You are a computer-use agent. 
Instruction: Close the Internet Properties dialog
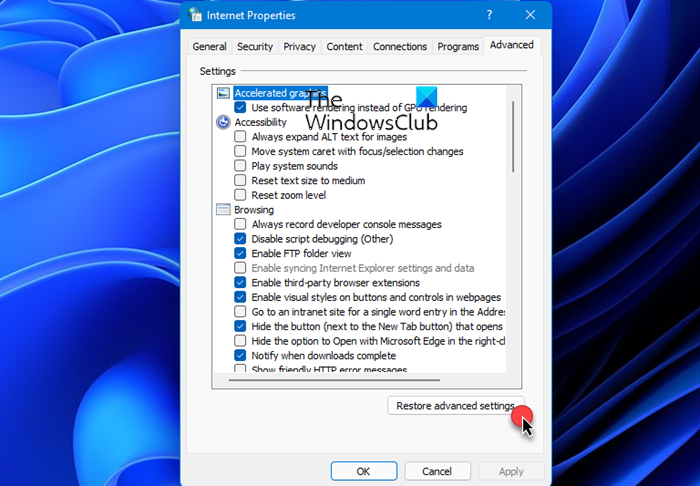point(530,15)
